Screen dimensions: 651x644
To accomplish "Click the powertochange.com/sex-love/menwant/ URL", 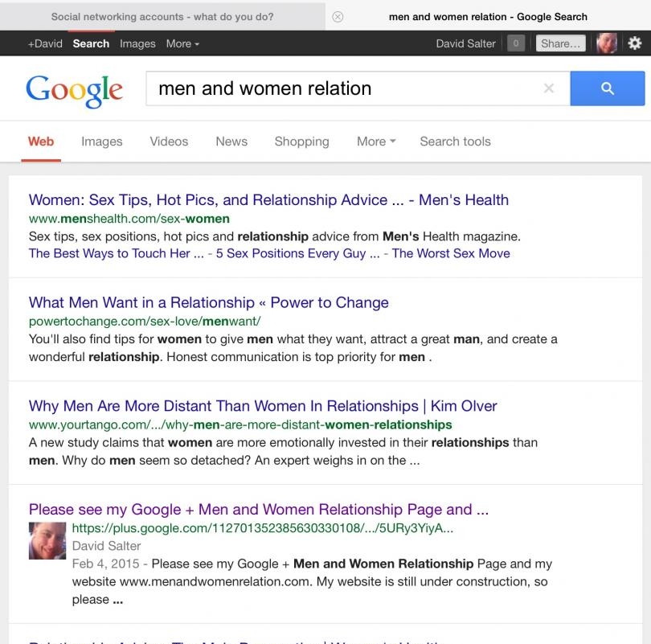I will (x=145, y=322).
